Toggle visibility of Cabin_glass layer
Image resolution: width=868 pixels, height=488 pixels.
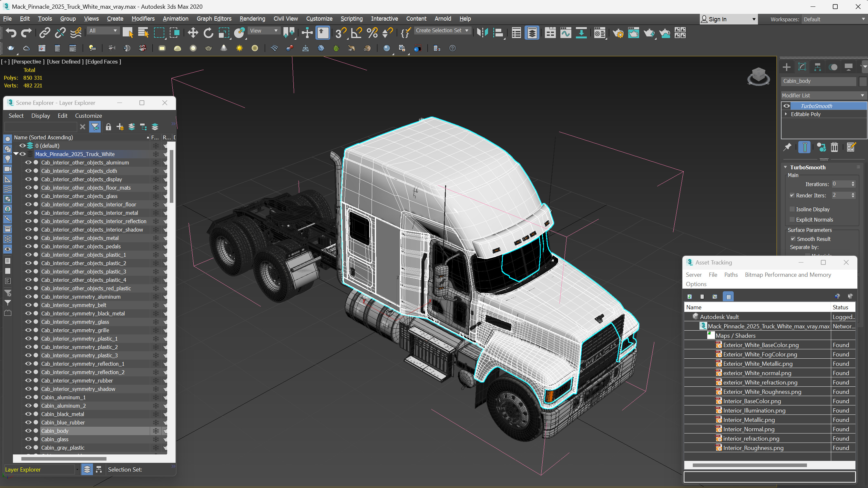point(27,439)
